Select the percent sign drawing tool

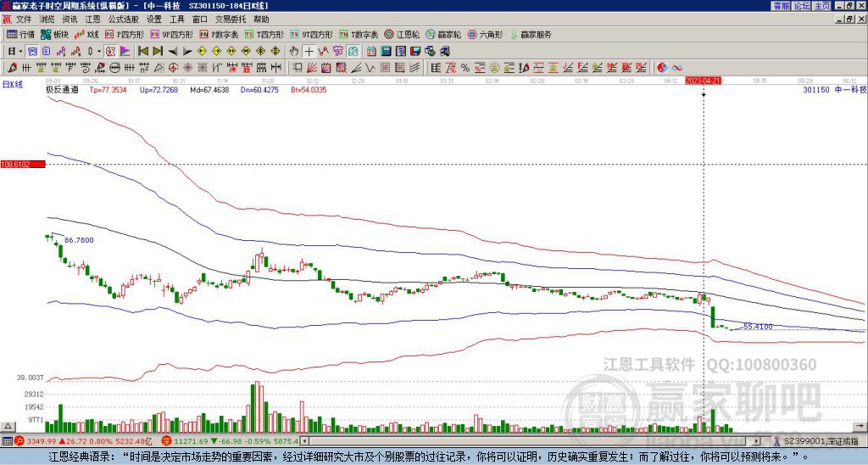pos(465,68)
